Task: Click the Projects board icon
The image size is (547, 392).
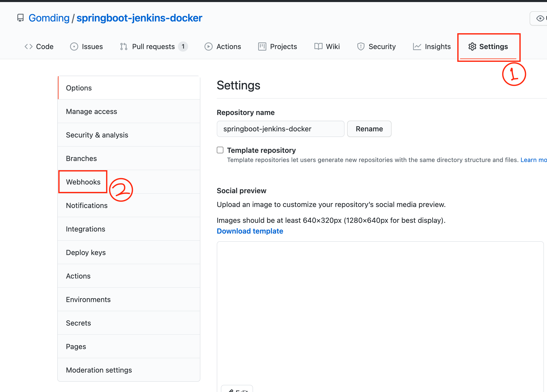Action: [x=262, y=47]
